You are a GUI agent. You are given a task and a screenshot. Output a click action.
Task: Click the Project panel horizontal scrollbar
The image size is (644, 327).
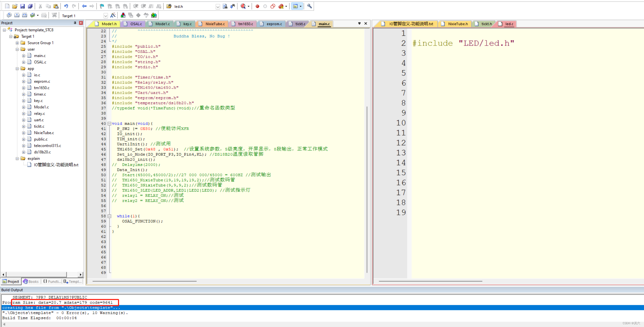click(x=36, y=275)
